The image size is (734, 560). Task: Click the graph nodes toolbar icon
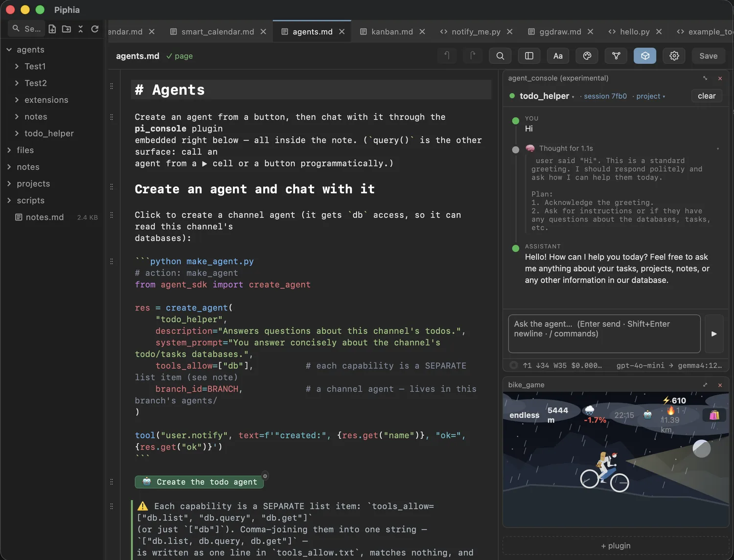coord(616,56)
